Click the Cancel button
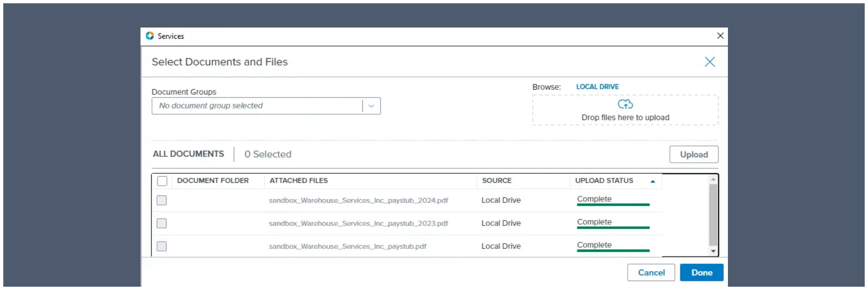 (651, 273)
